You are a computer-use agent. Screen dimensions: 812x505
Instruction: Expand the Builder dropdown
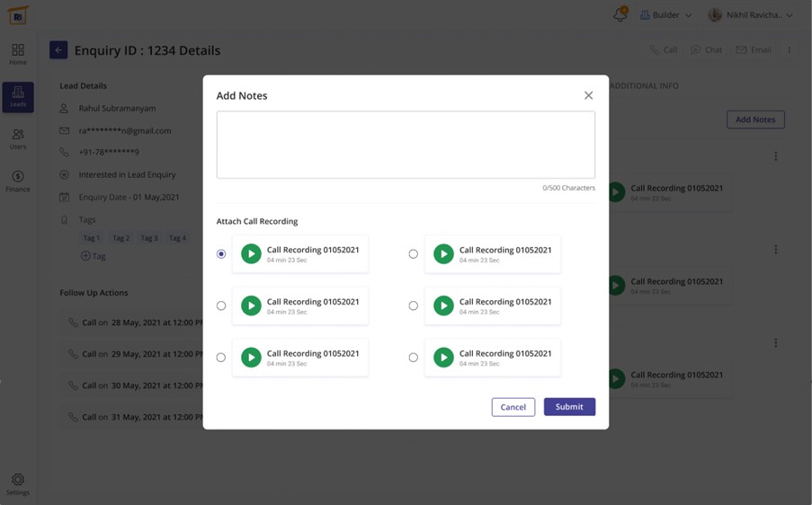pos(666,15)
